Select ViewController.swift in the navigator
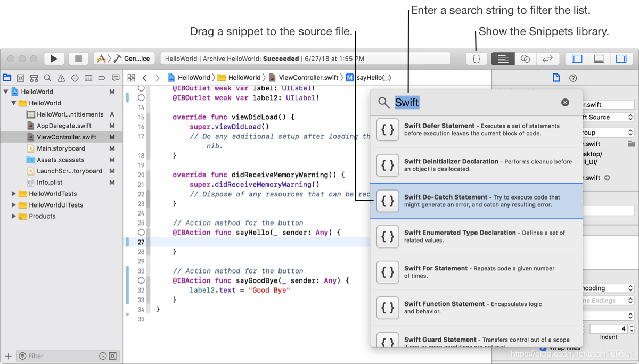 [x=61, y=137]
